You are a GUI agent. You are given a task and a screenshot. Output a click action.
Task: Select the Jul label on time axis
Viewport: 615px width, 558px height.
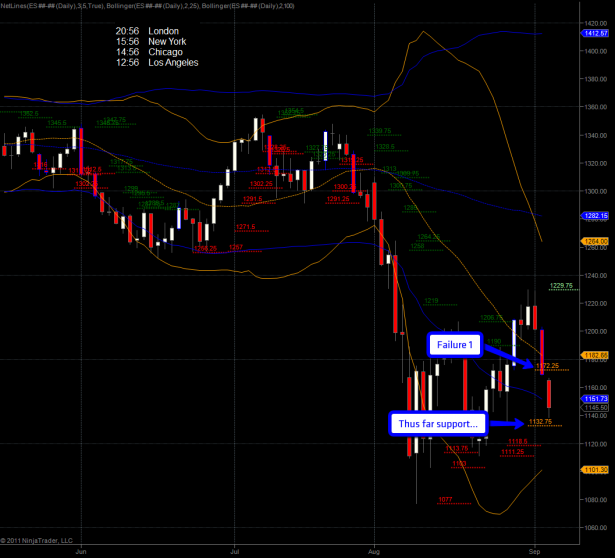[x=236, y=550]
